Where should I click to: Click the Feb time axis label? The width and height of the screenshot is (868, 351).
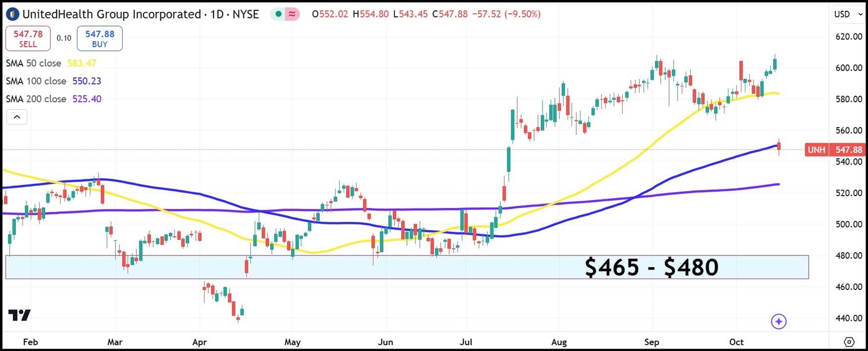pyautogui.click(x=29, y=342)
